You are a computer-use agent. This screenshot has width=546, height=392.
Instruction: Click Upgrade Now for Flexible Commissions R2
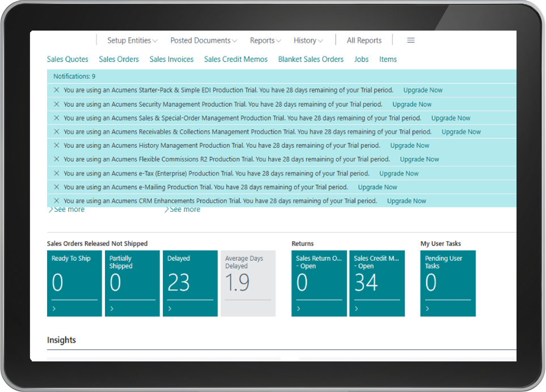point(419,159)
